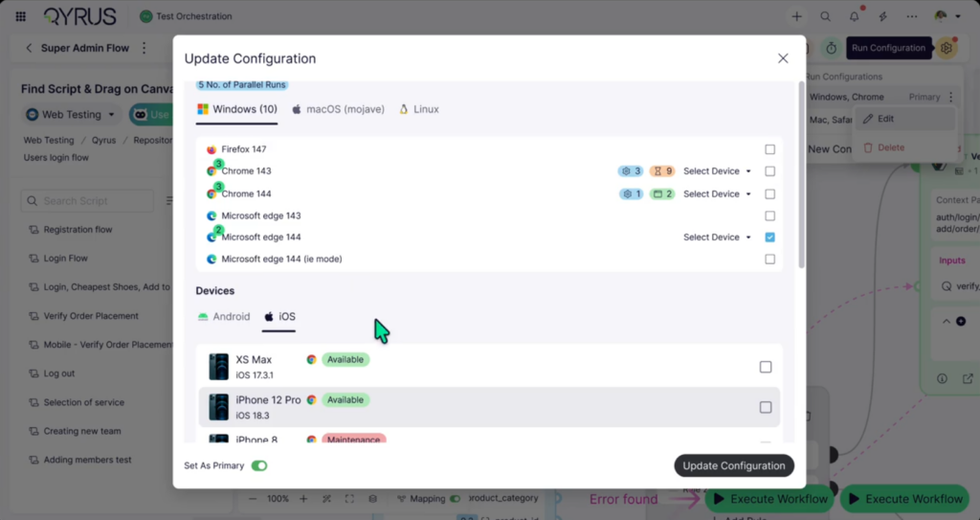
Task: Check Microsoft edge 144 (ie mode) checkbox
Action: (770, 260)
